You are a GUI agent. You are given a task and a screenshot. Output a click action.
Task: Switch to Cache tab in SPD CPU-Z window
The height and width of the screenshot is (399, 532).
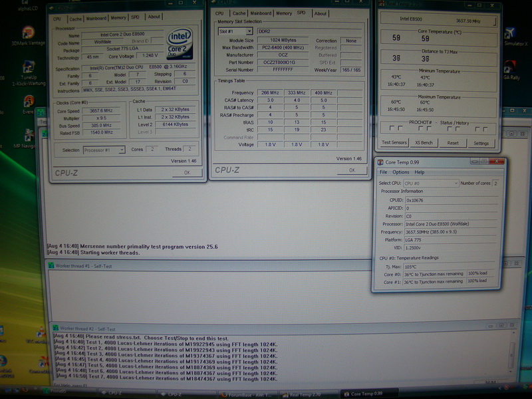click(x=239, y=13)
